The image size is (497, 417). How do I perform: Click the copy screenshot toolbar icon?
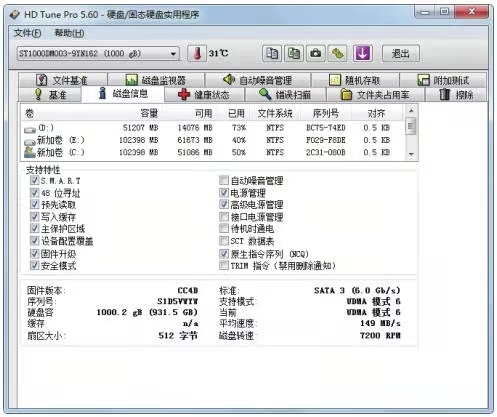point(294,53)
